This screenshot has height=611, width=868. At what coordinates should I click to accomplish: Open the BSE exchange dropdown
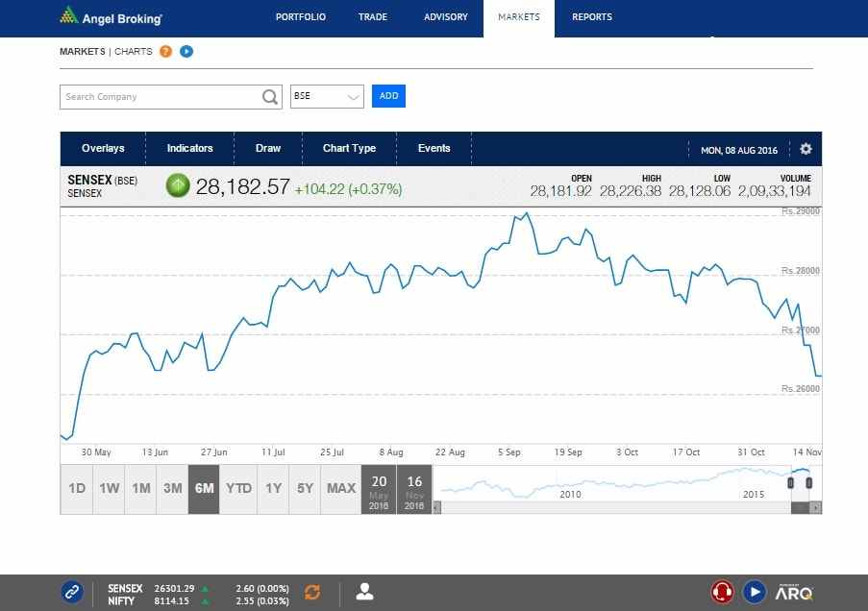click(327, 97)
